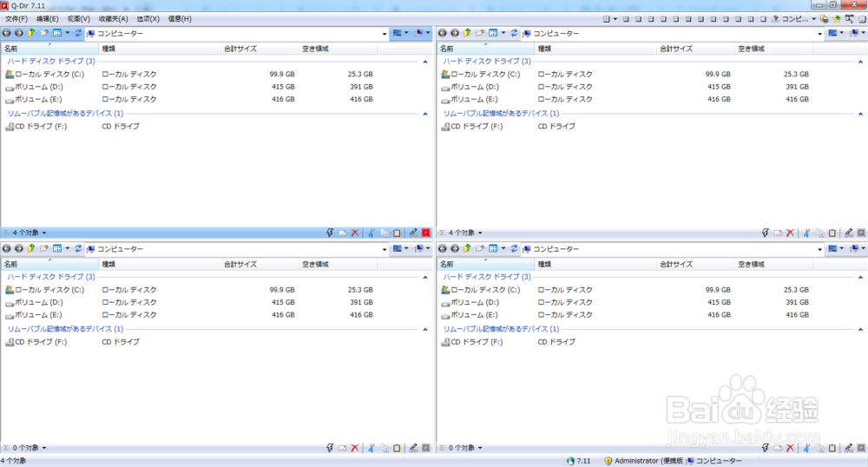
Task: Click the red X delete icon in top-left pane
Action: [x=355, y=233]
